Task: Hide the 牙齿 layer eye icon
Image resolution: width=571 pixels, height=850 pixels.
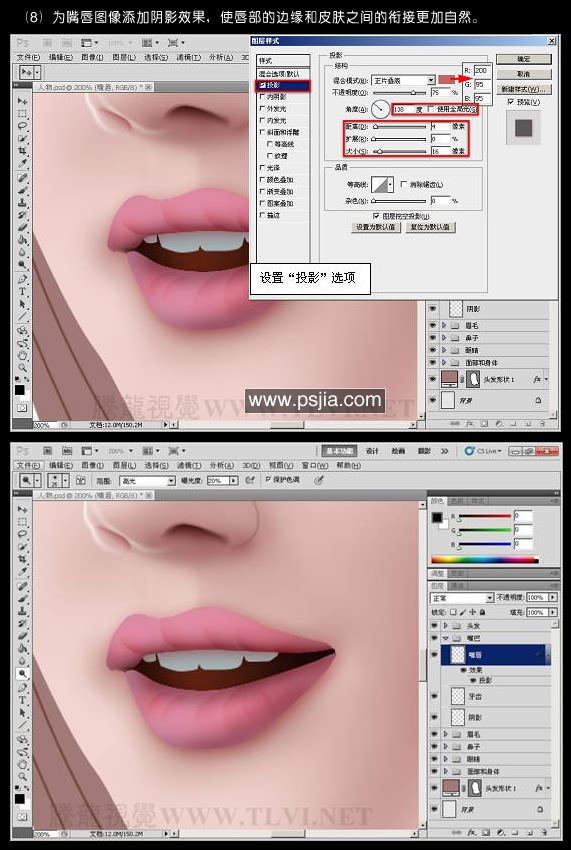Action: [434, 696]
